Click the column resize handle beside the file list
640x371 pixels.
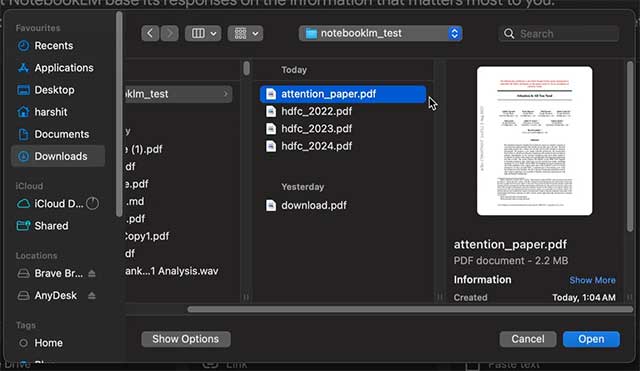pyautogui.click(x=440, y=297)
